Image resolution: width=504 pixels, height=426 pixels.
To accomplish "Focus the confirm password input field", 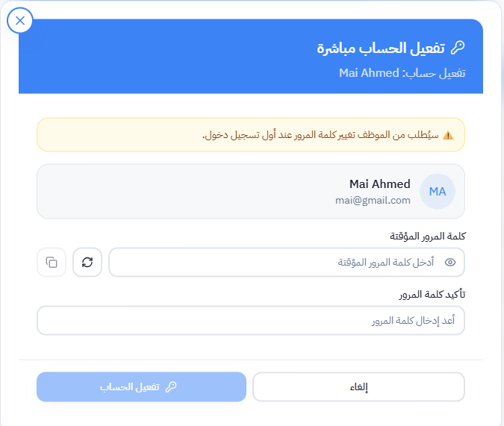I will pyautogui.click(x=250, y=321).
